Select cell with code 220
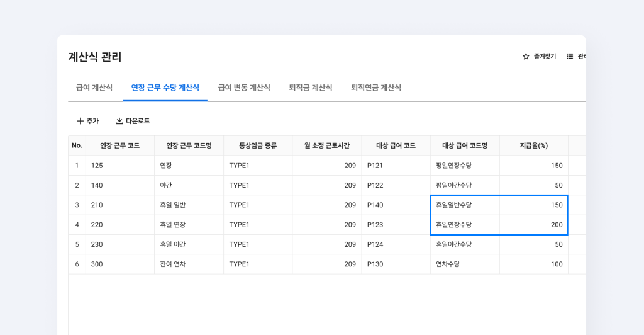Image resolution: width=644 pixels, height=335 pixels. [120, 225]
